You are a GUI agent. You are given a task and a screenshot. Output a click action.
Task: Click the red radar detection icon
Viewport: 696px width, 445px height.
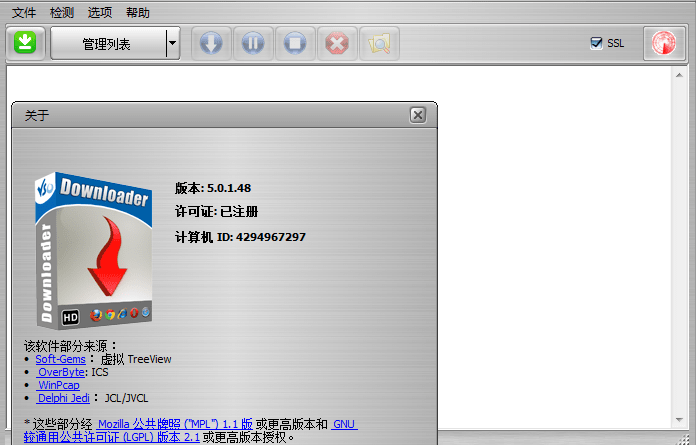pyautogui.click(x=664, y=43)
